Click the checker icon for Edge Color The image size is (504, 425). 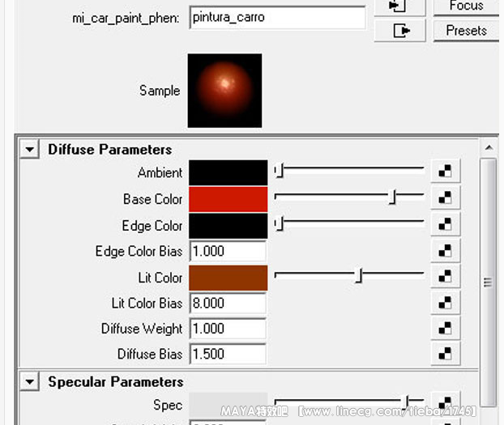445,224
